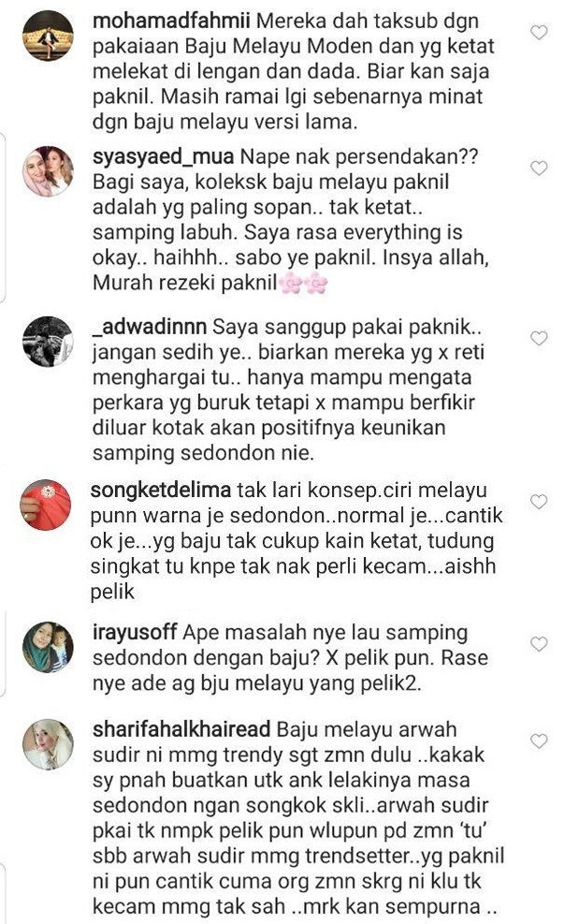View irayusoff's profile picture
579x924 pixels.
coord(48,647)
